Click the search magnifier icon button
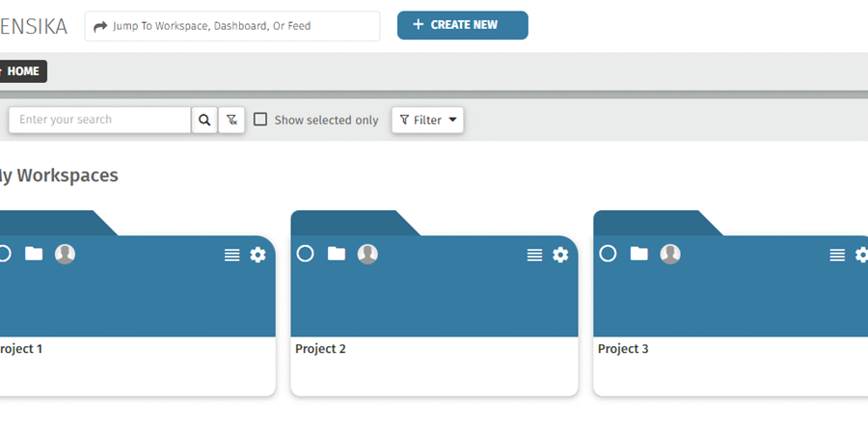 [x=204, y=121]
